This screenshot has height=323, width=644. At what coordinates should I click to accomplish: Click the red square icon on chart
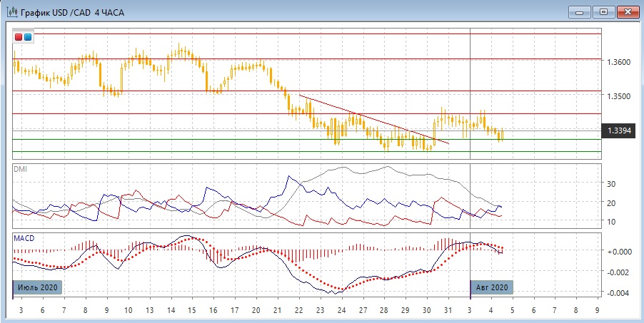tap(19, 37)
